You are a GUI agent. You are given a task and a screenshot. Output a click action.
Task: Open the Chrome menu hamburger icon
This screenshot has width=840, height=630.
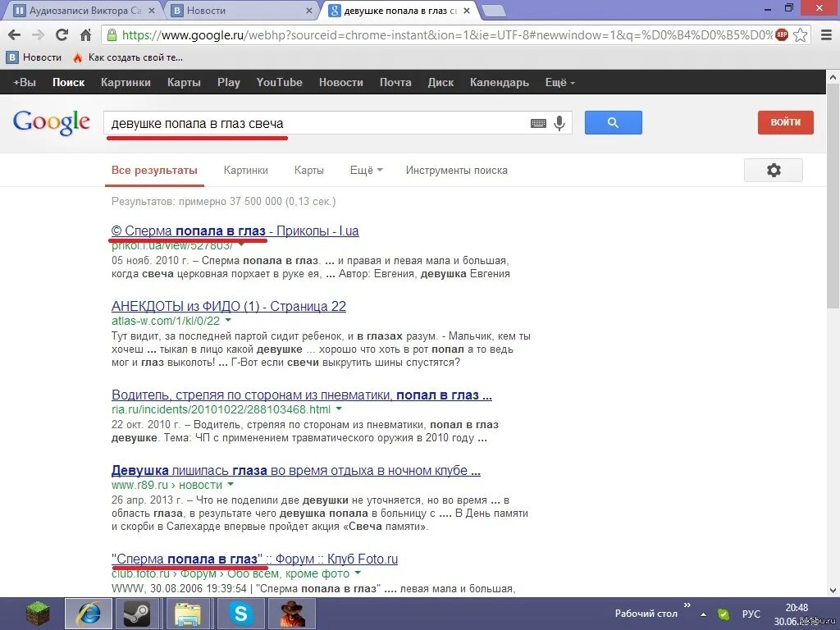pos(827,35)
